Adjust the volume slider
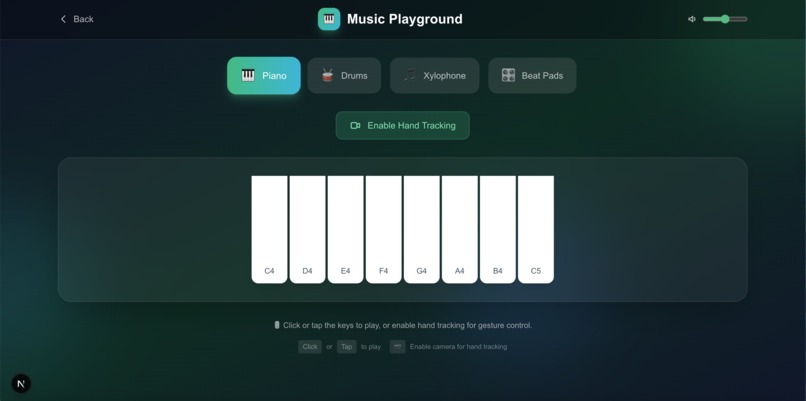The image size is (806, 401). [725, 19]
